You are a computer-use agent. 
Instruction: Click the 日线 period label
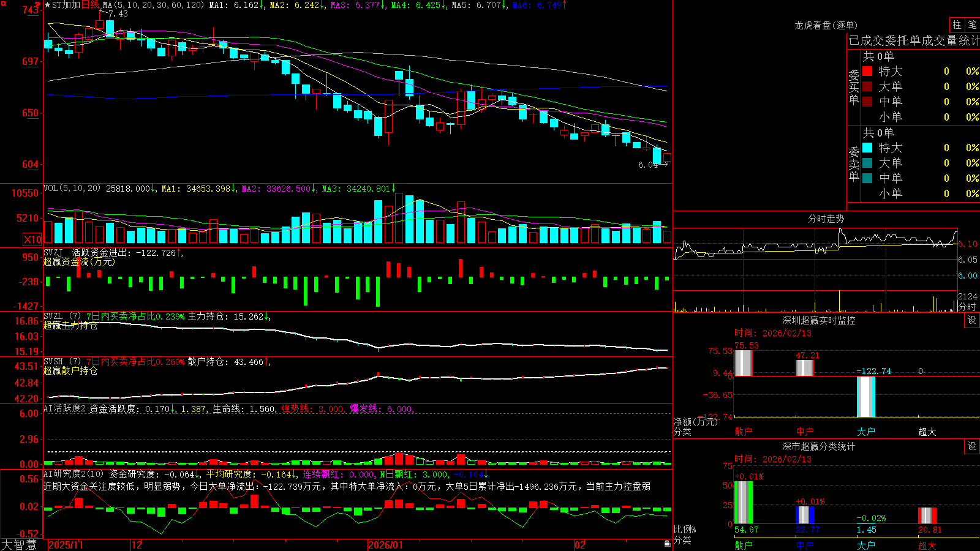coord(90,5)
